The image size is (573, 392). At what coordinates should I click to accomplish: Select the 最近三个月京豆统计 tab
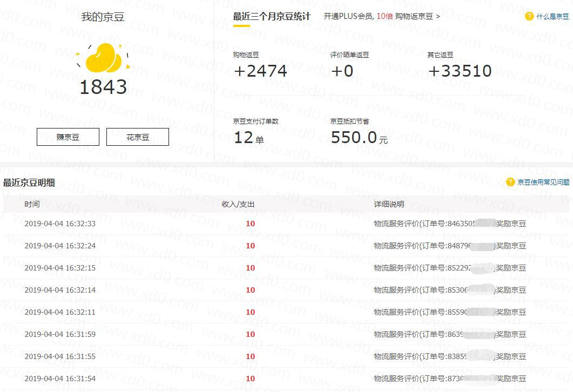[272, 16]
